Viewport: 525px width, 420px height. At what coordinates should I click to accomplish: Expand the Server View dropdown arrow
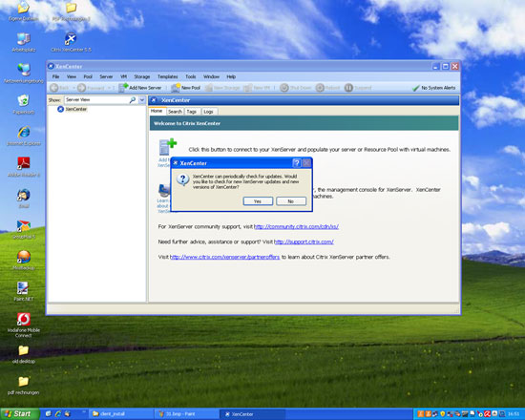142,100
